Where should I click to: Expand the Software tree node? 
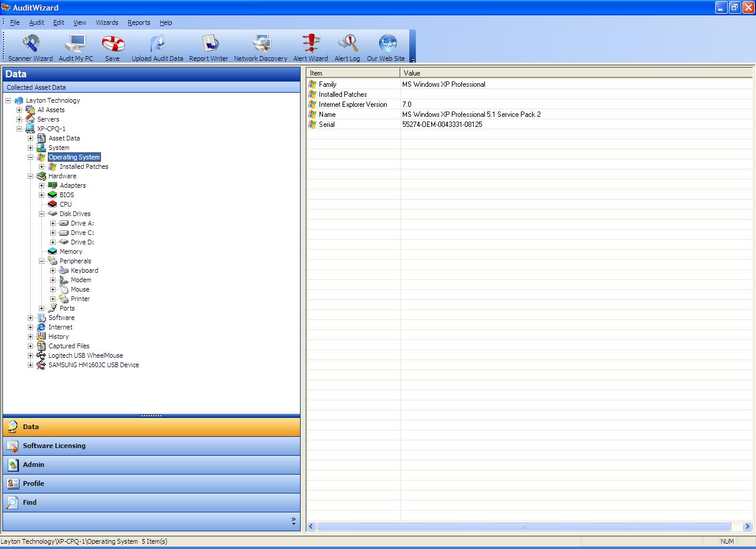pyautogui.click(x=31, y=318)
